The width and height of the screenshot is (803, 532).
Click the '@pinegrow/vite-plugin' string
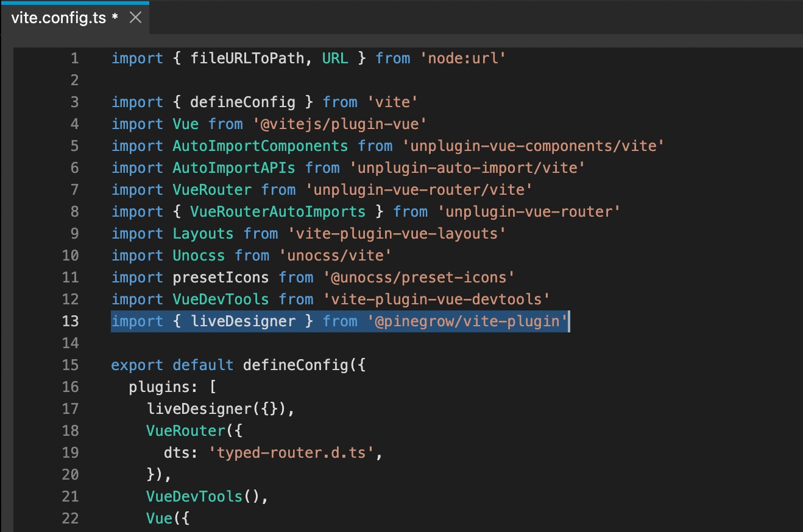[467, 321]
